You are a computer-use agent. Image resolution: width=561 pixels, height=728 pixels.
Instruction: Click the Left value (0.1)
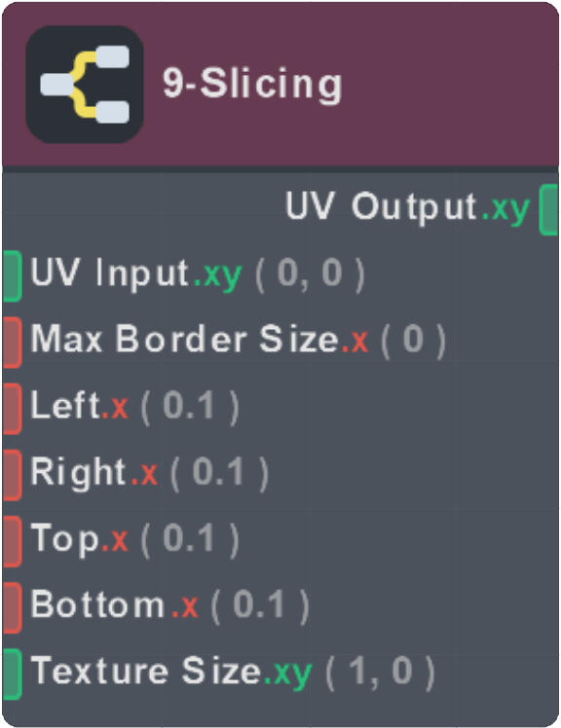click(190, 406)
